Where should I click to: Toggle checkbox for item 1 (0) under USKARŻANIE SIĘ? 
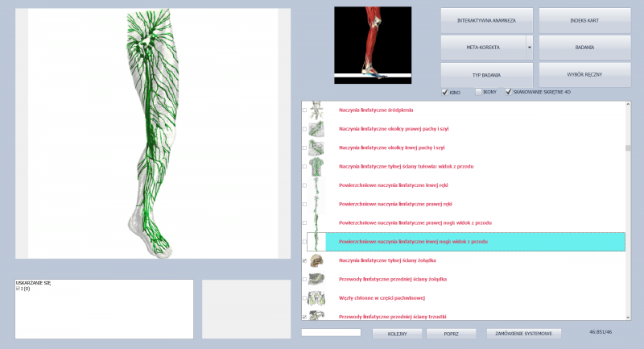click(x=19, y=289)
